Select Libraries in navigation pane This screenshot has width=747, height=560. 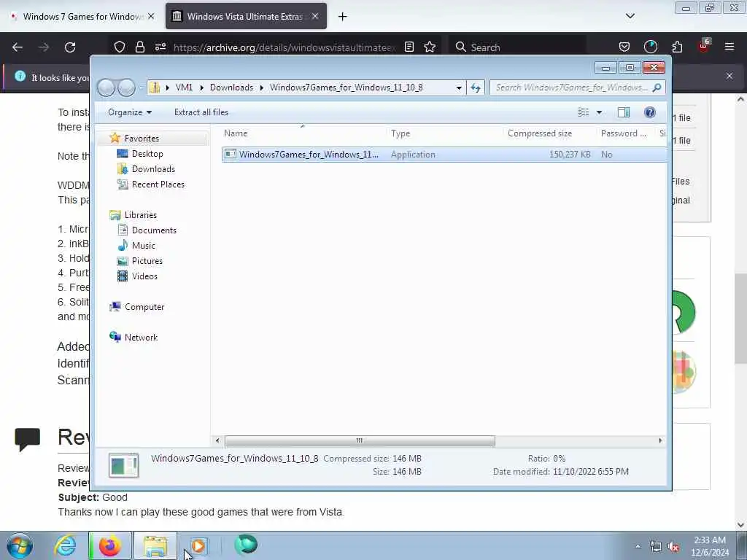point(140,215)
